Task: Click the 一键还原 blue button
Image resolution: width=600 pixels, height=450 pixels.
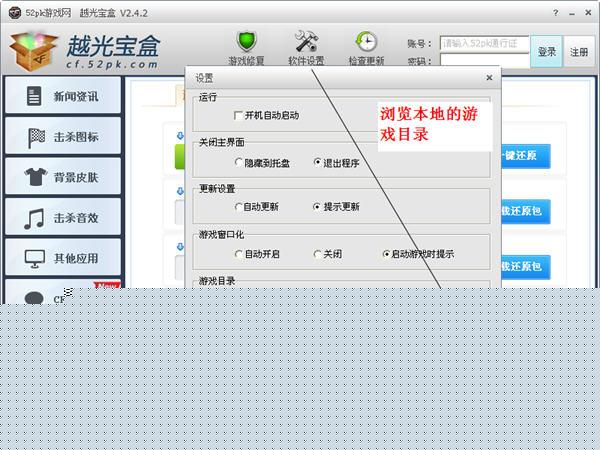Action: (x=526, y=156)
